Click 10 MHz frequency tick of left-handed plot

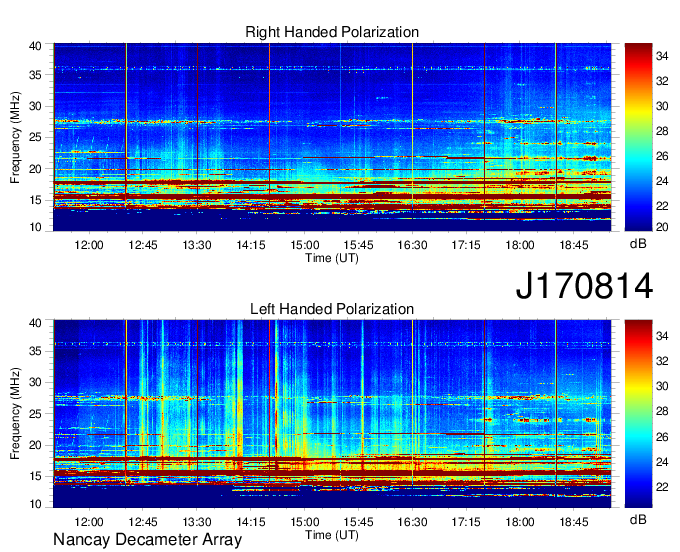(35, 504)
